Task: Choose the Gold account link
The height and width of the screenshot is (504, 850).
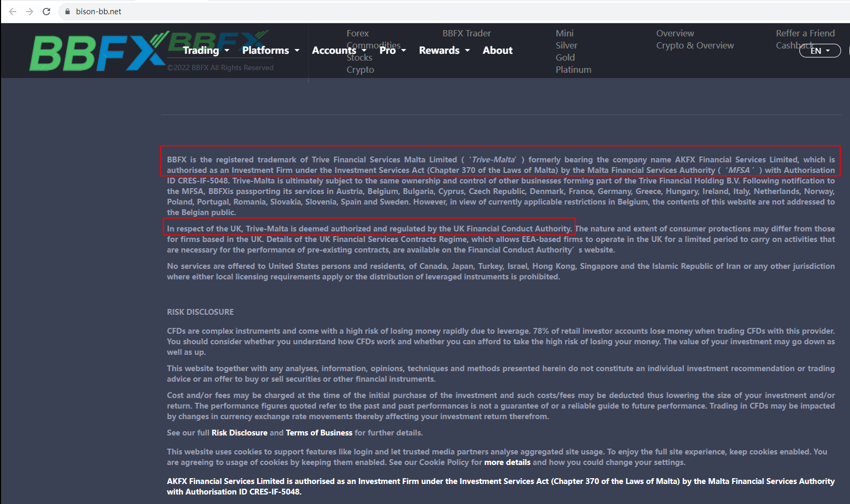Action: coord(565,57)
